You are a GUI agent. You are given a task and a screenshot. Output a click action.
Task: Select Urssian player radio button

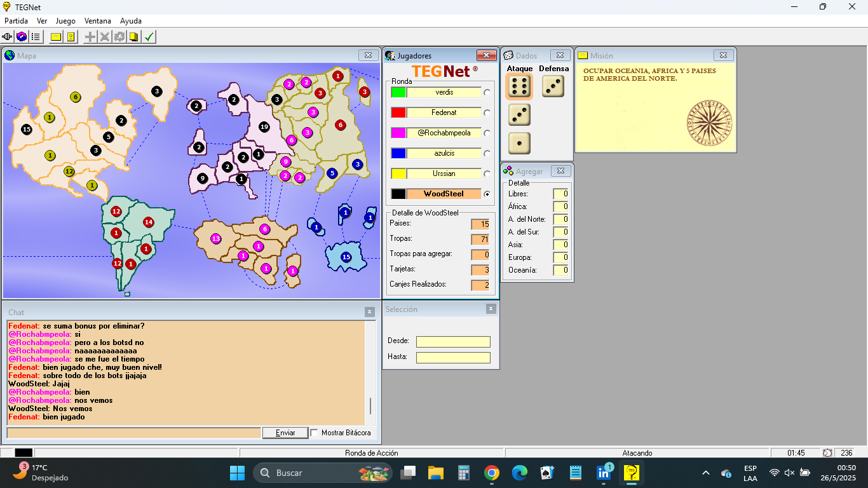[x=487, y=173]
